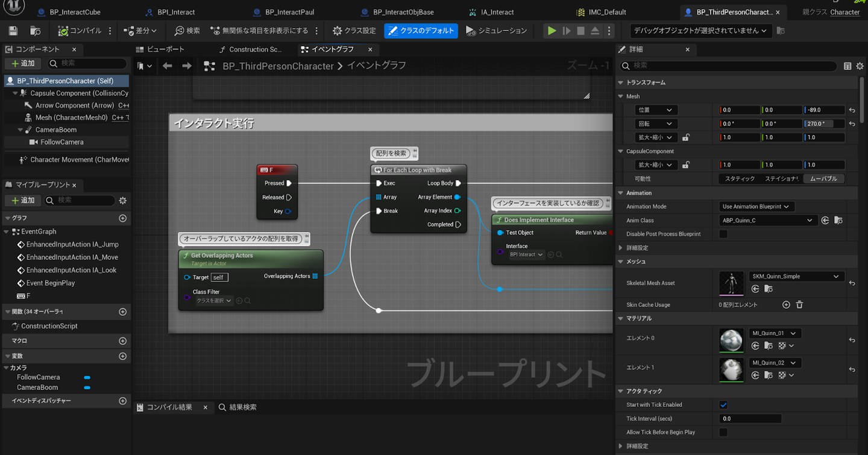This screenshot has height=455, width=868.
Task: Open My Blueprint settings gear
Action: point(123,200)
